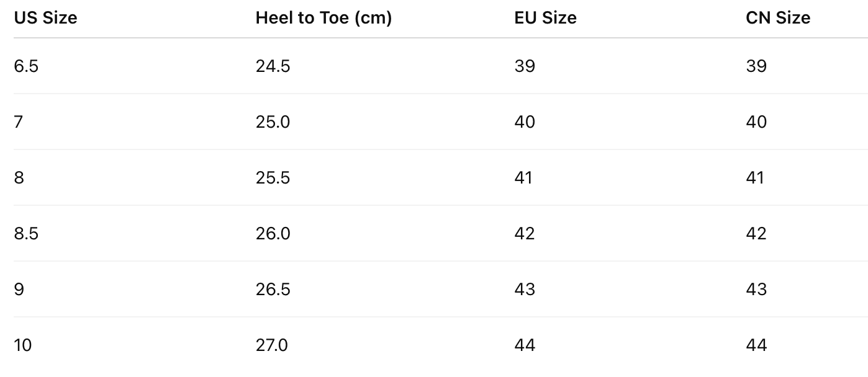Click the Heel to Toe (cm) header

(323, 18)
